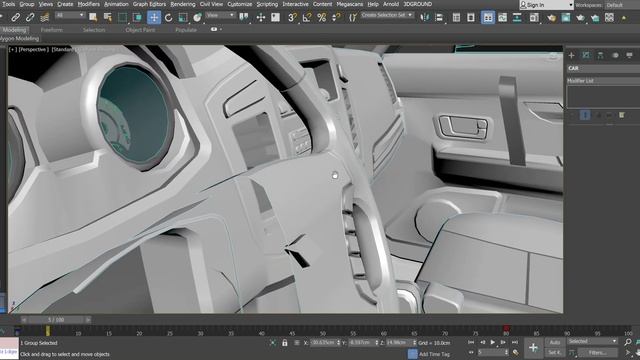
Task: Click Add Time Tag
Action: coord(434,354)
